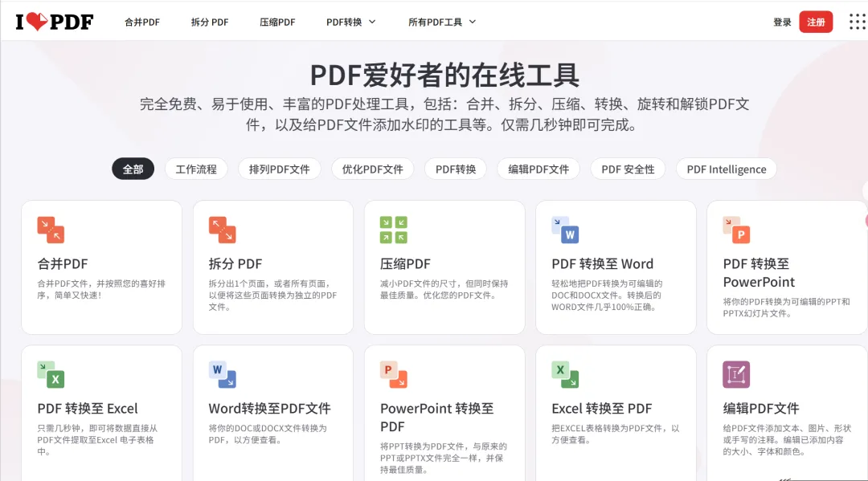Click the 登录 login link
Image resolution: width=868 pixels, height=481 pixels.
pyautogui.click(x=782, y=22)
